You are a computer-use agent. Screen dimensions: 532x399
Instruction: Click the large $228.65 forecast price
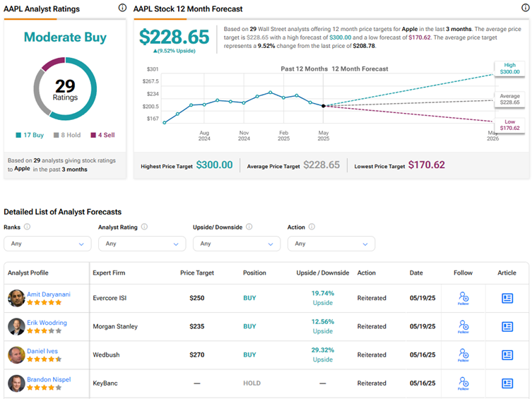pyautogui.click(x=174, y=37)
